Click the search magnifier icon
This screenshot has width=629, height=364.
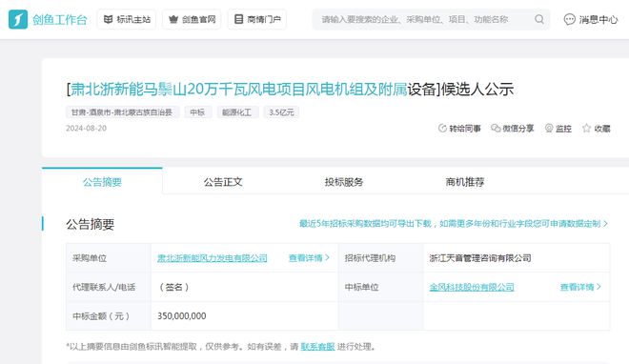tap(539, 19)
